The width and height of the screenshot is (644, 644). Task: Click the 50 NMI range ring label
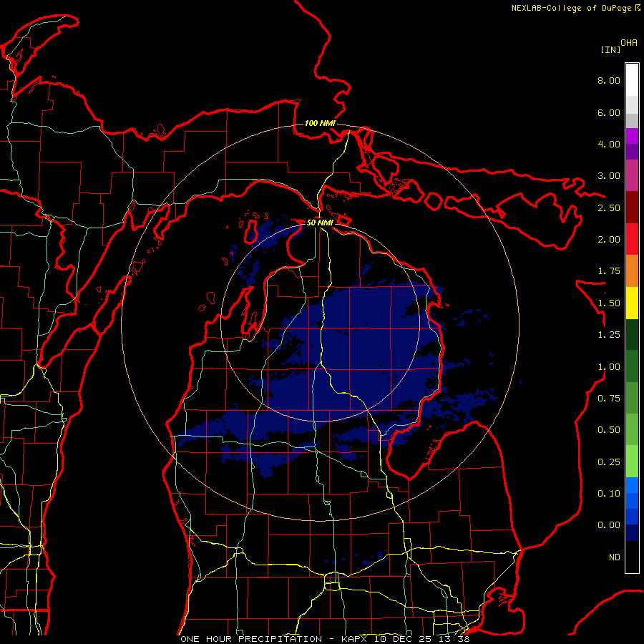pyautogui.click(x=320, y=223)
